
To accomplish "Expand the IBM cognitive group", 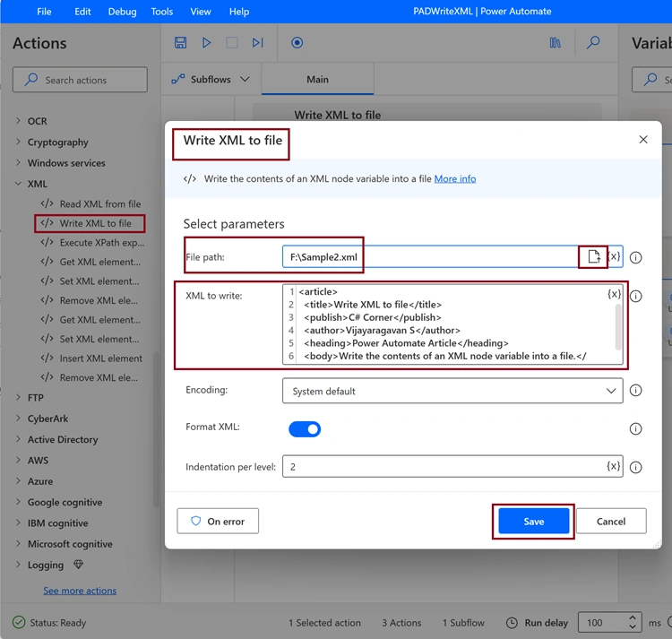I will [x=18, y=522].
